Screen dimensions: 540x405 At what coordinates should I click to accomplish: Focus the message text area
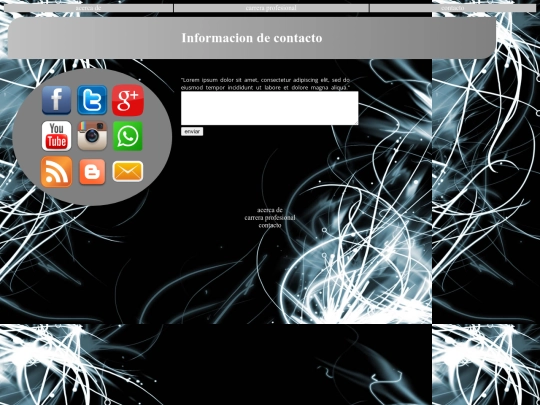(x=270, y=108)
